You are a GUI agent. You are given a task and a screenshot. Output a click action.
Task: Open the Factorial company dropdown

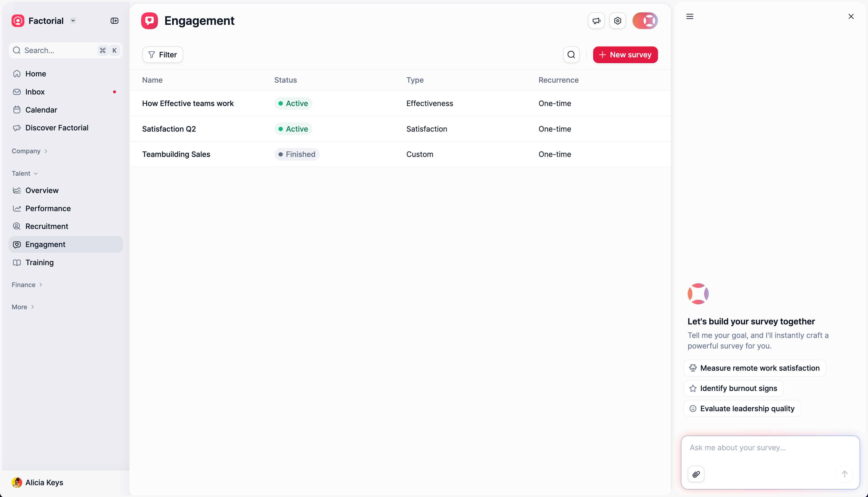click(73, 21)
